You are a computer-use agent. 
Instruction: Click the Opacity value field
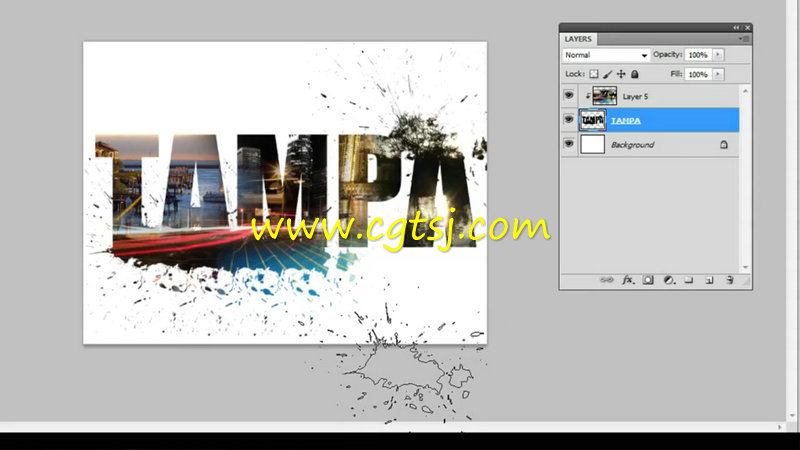698,55
